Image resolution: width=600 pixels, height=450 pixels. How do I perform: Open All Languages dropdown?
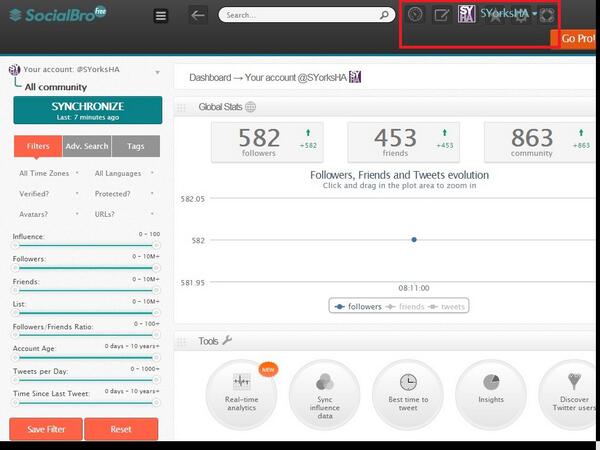[x=124, y=173]
